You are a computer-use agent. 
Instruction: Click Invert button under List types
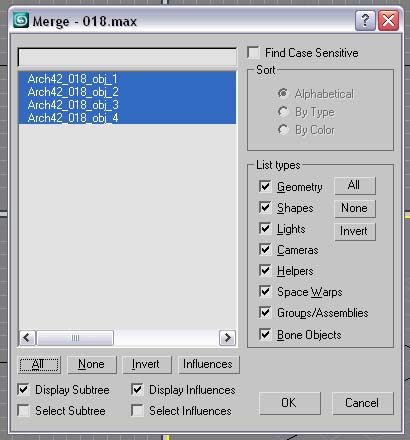(355, 231)
